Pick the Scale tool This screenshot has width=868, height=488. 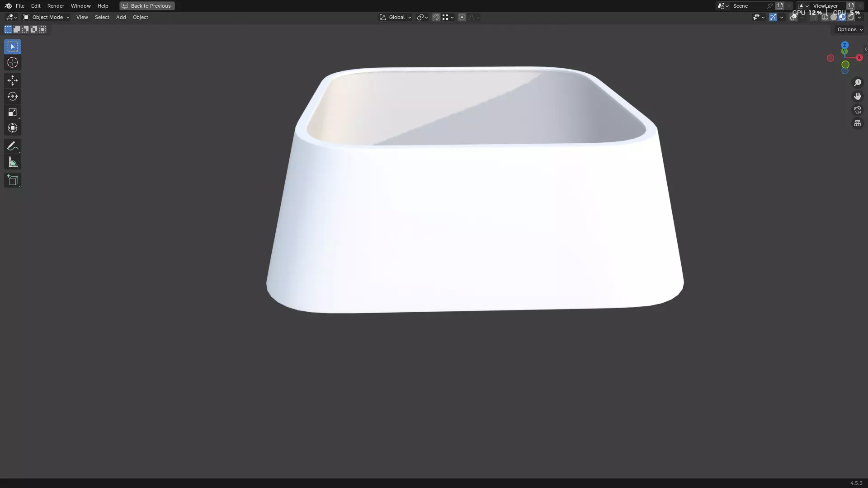click(x=13, y=112)
